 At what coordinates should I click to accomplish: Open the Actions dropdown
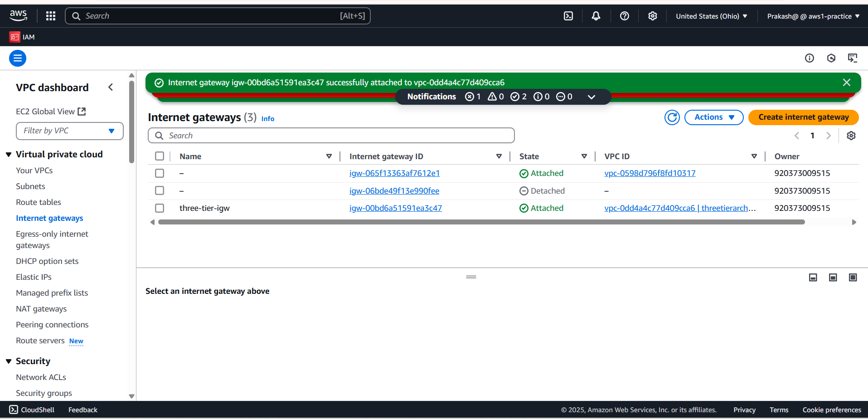[714, 117]
